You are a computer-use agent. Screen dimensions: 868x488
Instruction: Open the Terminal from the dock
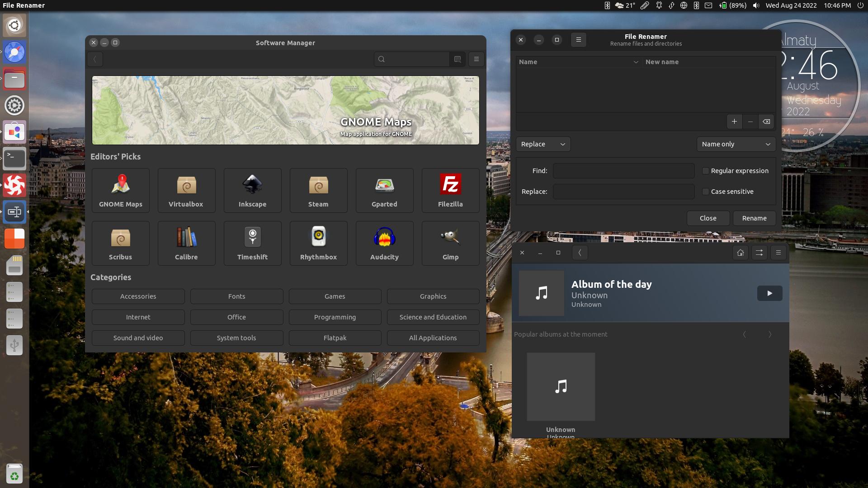click(x=14, y=159)
